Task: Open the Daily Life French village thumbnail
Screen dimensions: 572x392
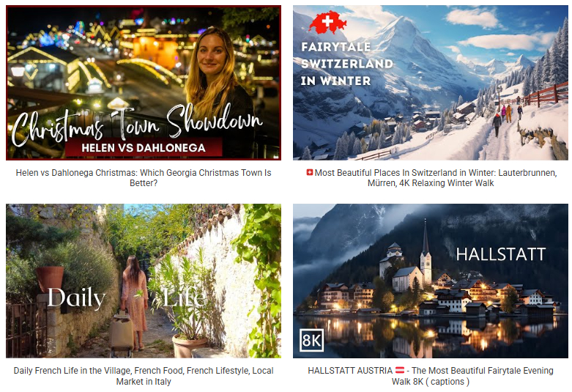Action: [144, 281]
